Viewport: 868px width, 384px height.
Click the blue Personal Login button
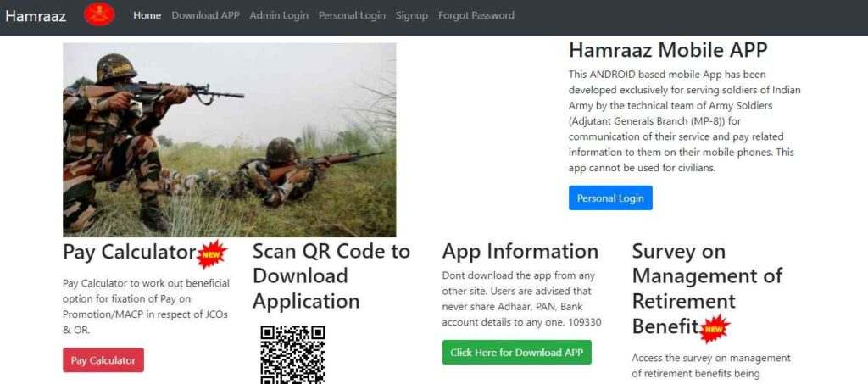coord(610,198)
